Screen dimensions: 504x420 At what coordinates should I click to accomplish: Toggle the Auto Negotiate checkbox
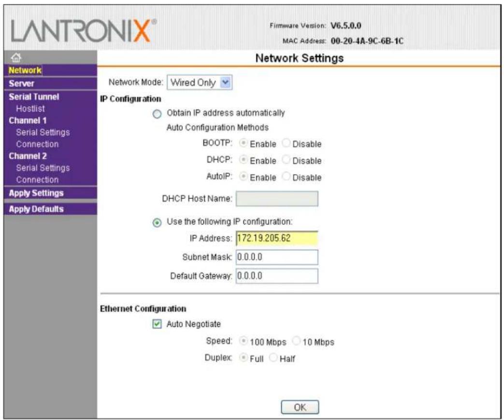[x=157, y=324]
